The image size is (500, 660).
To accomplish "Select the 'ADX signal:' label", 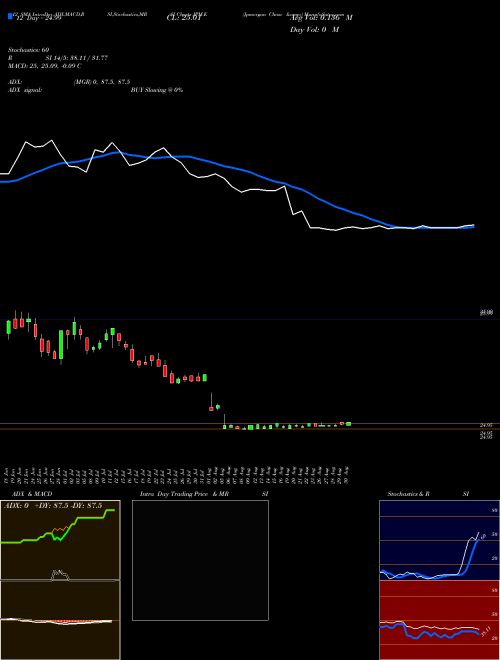I will [x=25, y=90].
